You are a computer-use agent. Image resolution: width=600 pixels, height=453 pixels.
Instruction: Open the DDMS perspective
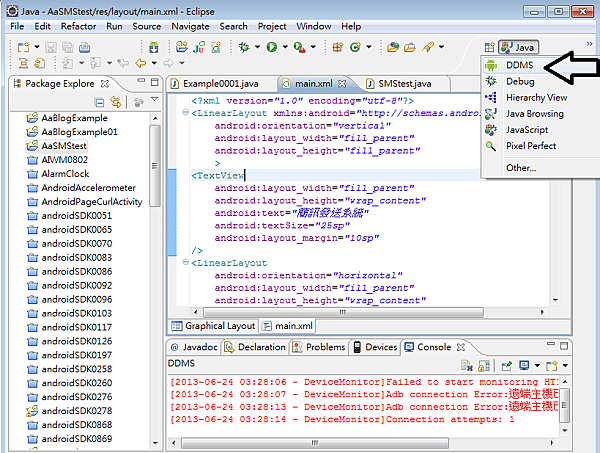click(x=519, y=64)
